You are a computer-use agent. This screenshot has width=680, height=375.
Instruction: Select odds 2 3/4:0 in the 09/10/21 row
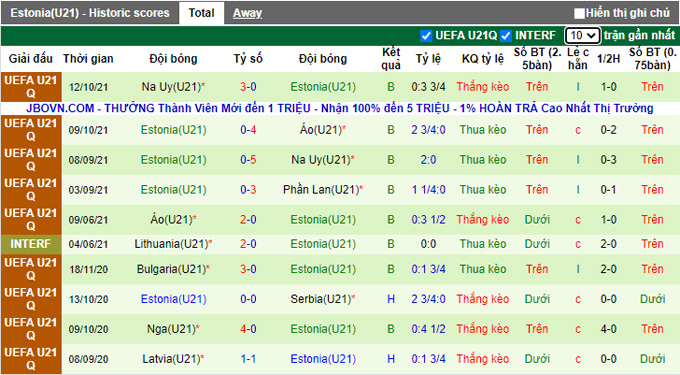point(428,130)
